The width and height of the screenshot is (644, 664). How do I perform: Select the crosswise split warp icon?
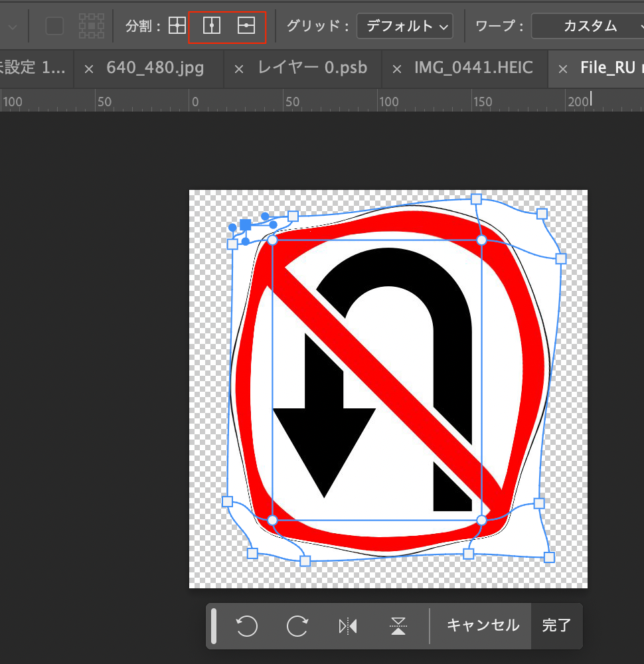tap(177, 26)
